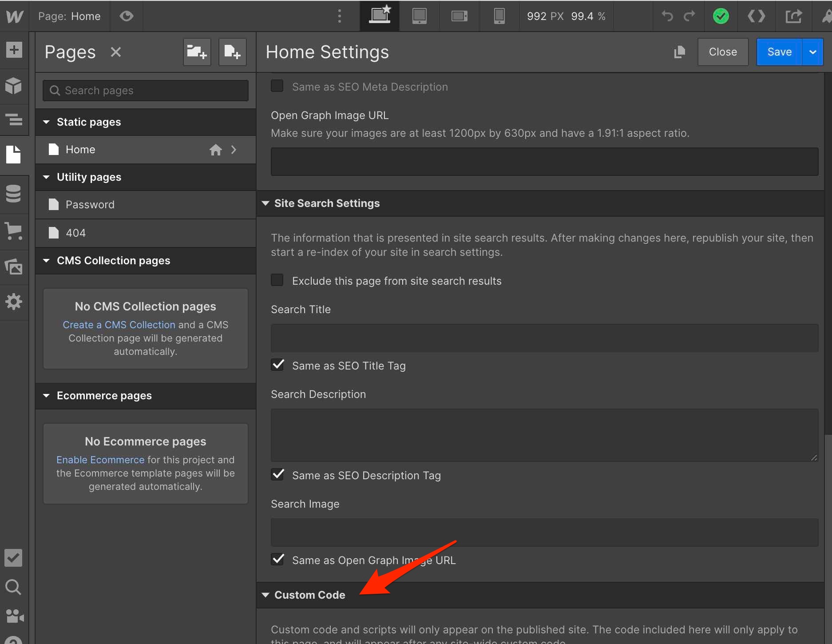This screenshot has width=832, height=644.
Task: Select the Password page
Action: click(146, 205)
